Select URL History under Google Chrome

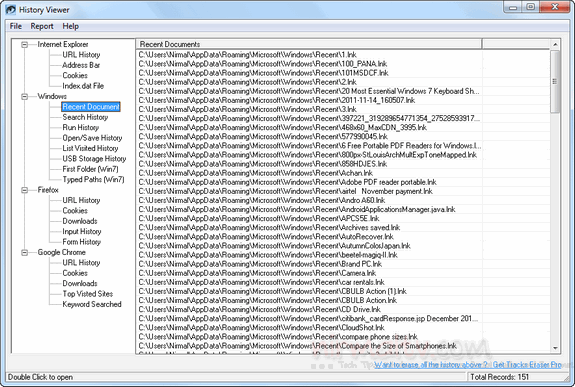(x=81, y=263)
